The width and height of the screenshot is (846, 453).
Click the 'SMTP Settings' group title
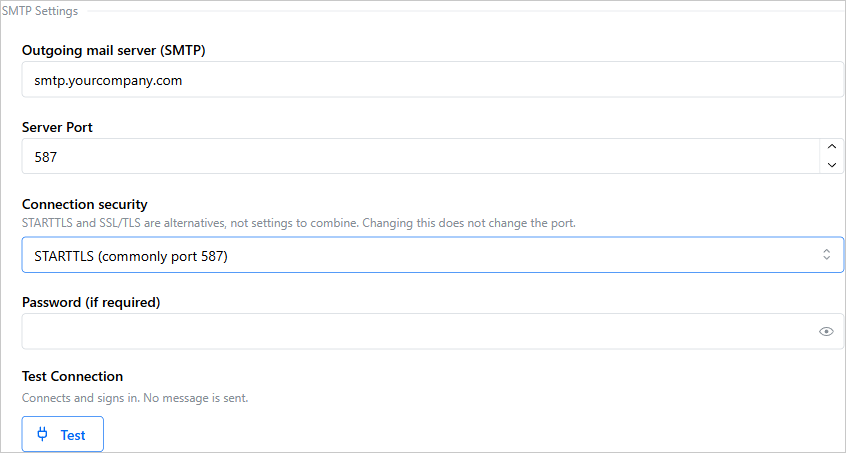click(40, 11)
